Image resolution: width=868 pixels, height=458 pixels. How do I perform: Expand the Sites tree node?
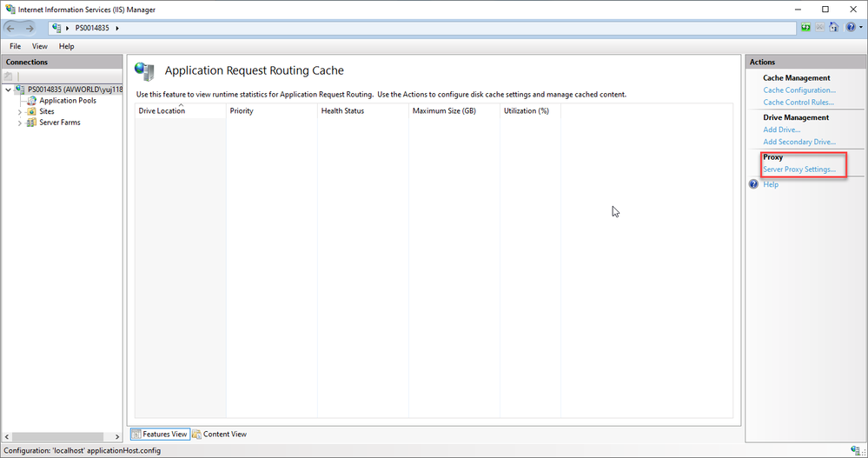(x=20, y=112)
